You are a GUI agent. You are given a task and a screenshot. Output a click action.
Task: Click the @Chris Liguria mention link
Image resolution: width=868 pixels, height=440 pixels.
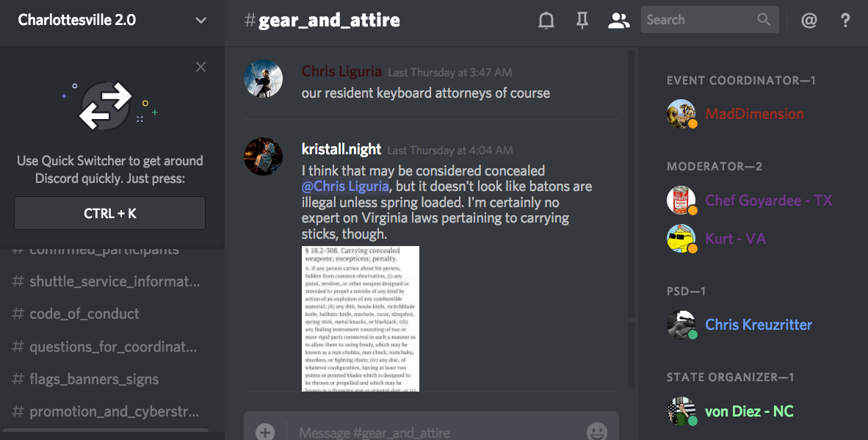345,187
